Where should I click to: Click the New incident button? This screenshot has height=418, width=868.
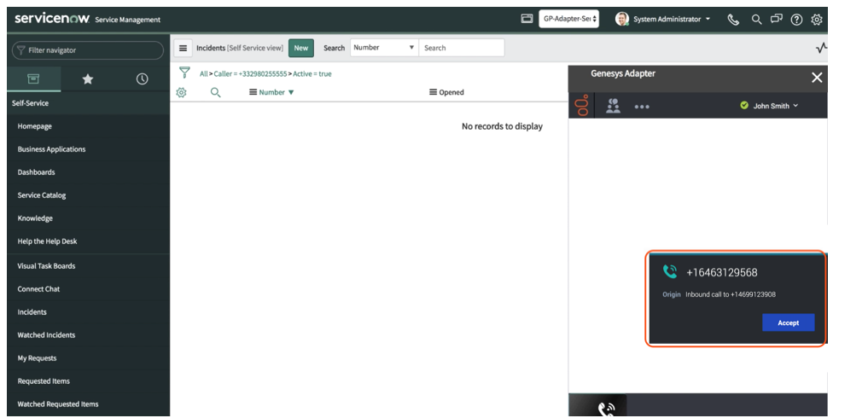[x=301, y=48]
